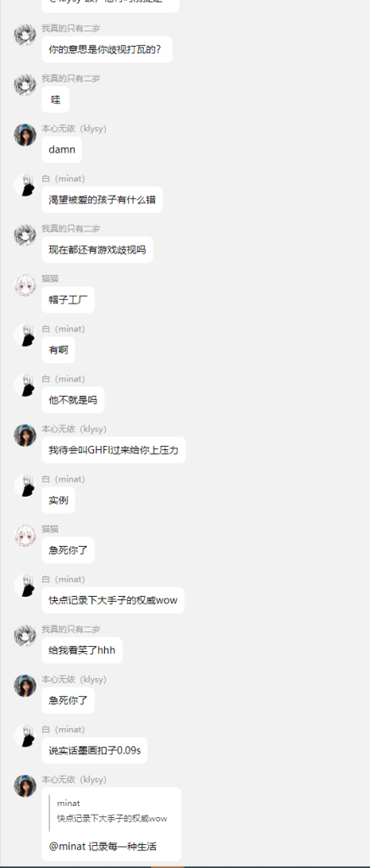
Task: Select the "他不就是吗" message bubble
Action: [73, 400]
